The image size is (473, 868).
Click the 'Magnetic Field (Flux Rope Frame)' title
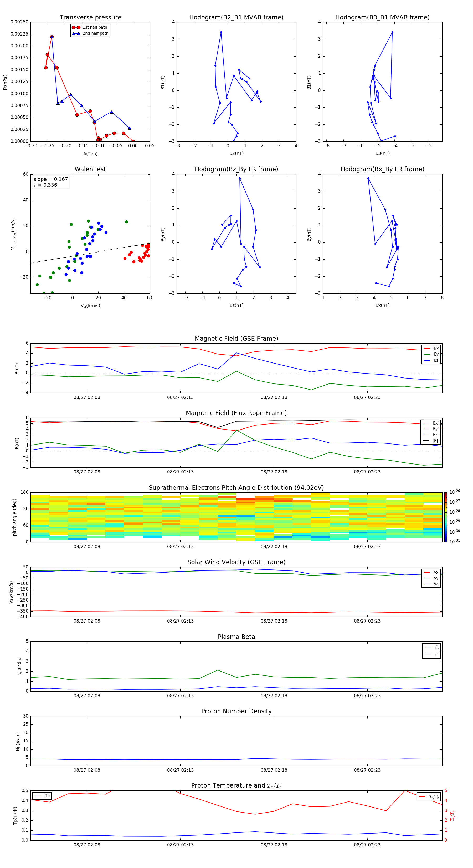tap(236, 413)
